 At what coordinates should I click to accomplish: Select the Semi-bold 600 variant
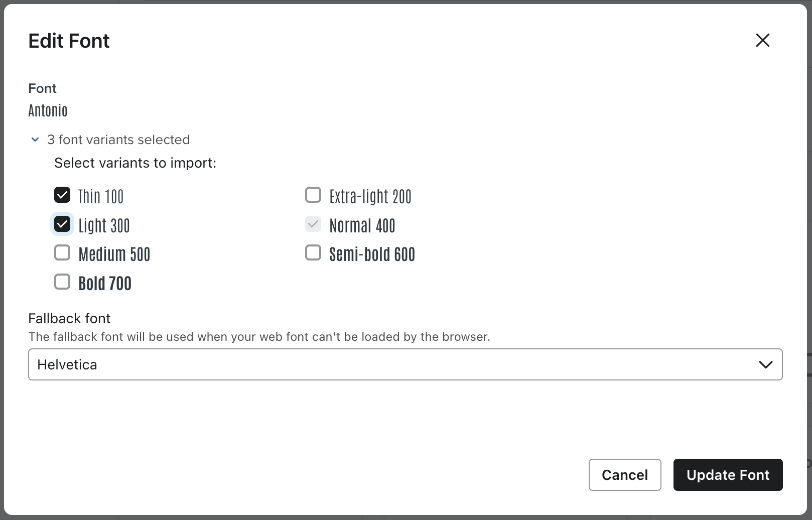click(x=313, y=252)
